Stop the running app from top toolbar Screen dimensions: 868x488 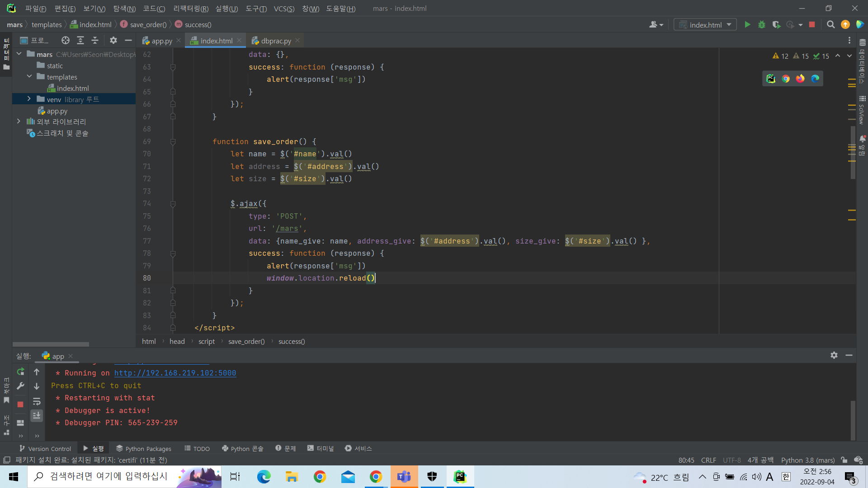[812, 25]
